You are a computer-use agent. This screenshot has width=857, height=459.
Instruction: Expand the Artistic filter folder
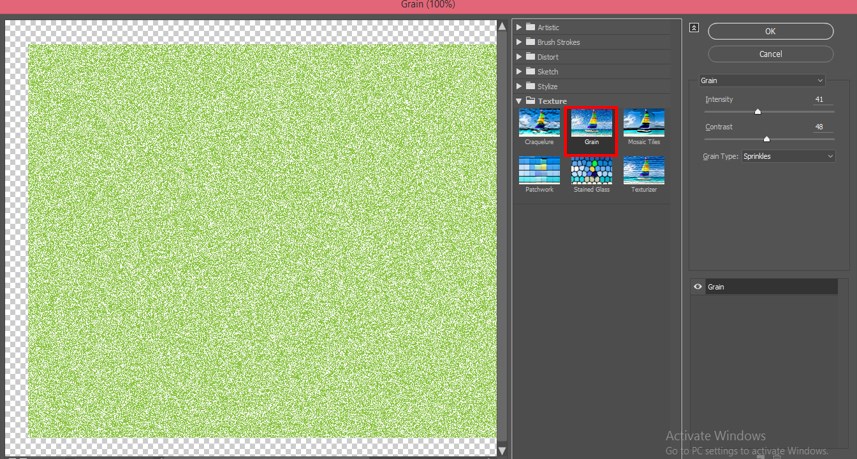[x=519, y=27]
